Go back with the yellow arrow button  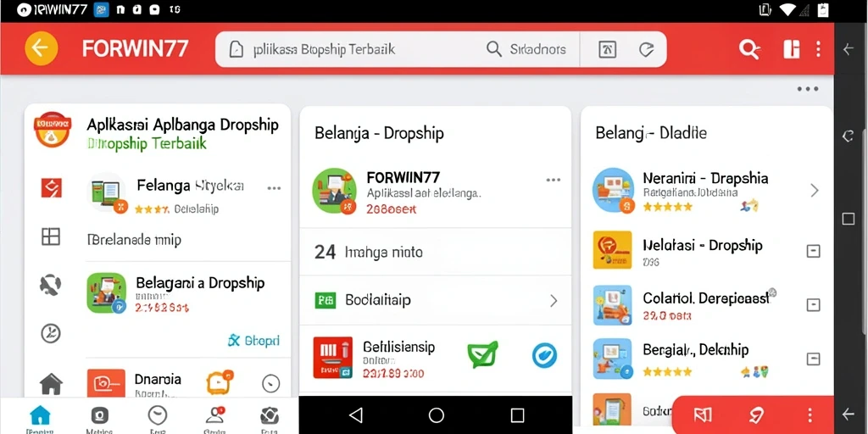[41, 48]
